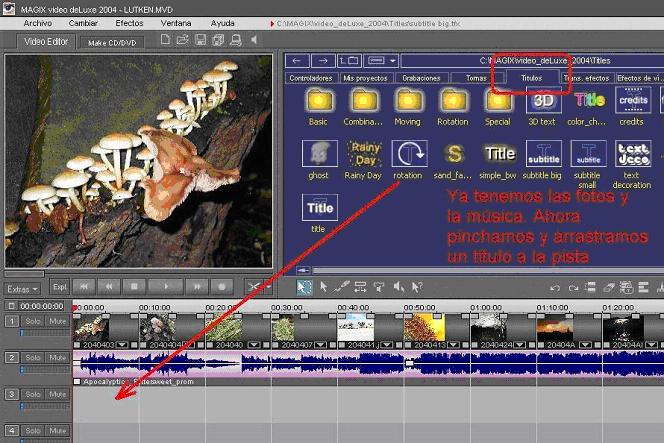Select the simple_bw title preset
Viewport: 664px width, 443px height.
(499, 153)
